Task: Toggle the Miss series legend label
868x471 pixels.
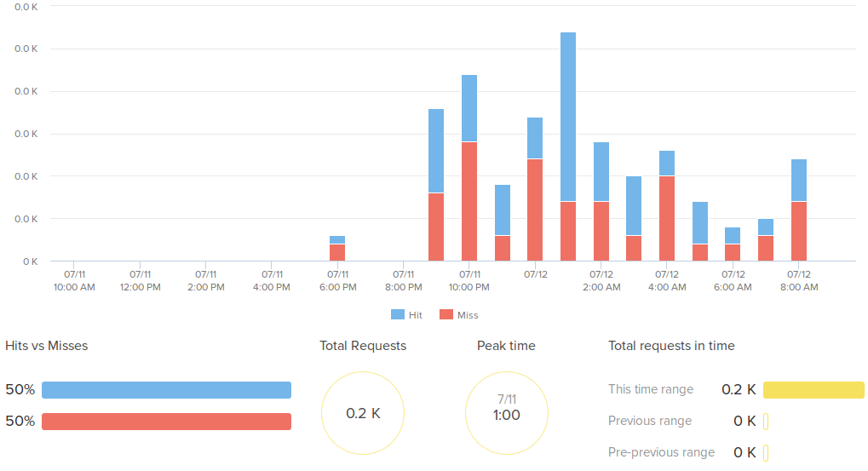Action: [x=468, y=315]
